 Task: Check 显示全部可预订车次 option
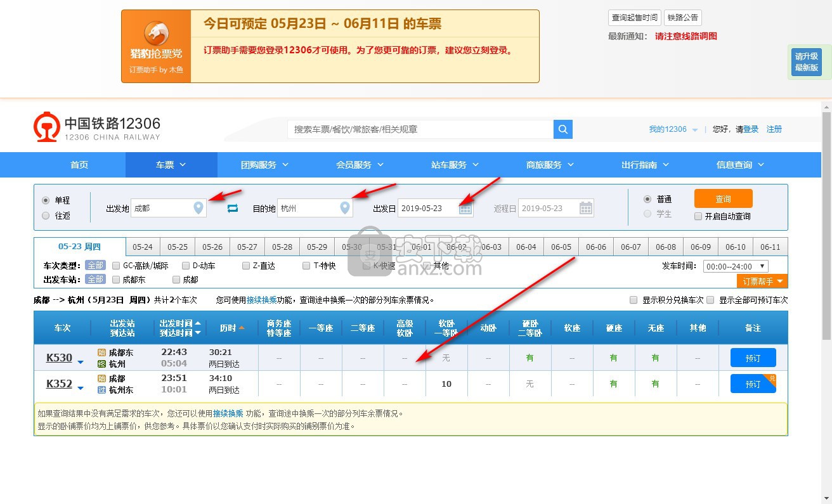[x=710, y=300]
